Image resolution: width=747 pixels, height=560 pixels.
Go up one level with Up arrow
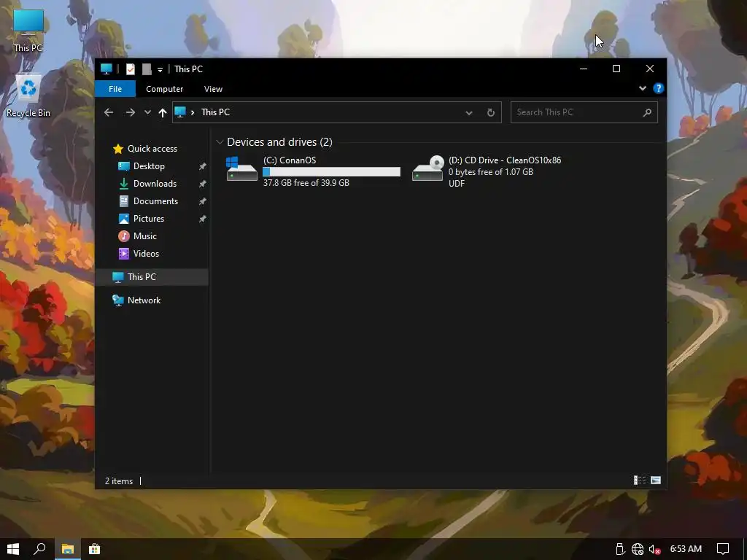163,112
